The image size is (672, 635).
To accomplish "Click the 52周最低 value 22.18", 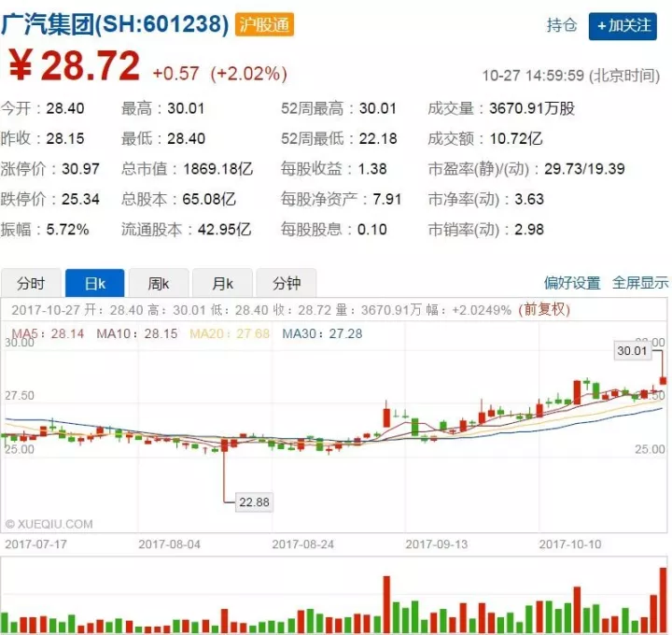I will [378, 138].
